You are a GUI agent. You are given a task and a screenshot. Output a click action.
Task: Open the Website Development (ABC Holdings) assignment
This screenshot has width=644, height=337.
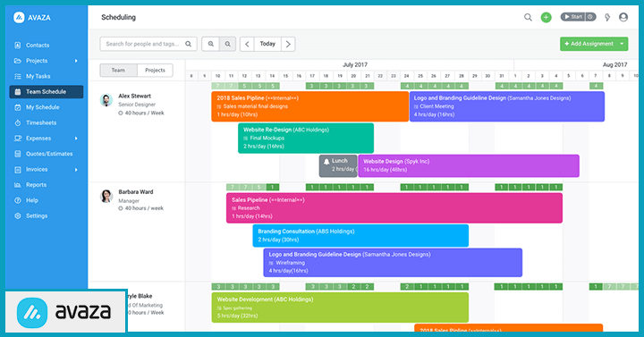tap(340, 308)
